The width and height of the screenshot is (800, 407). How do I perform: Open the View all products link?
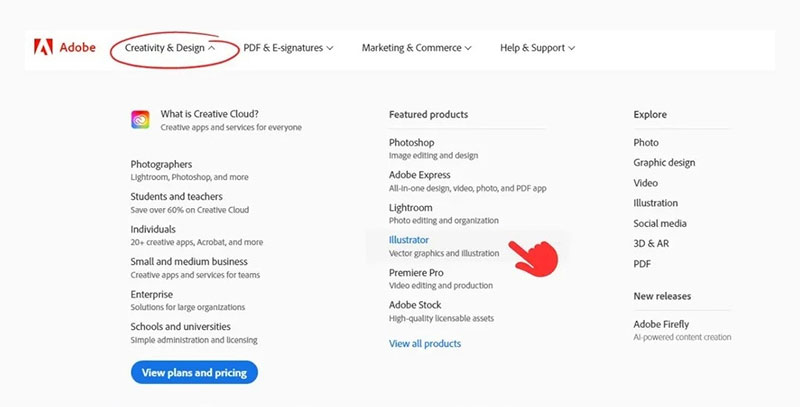point(425,344)
